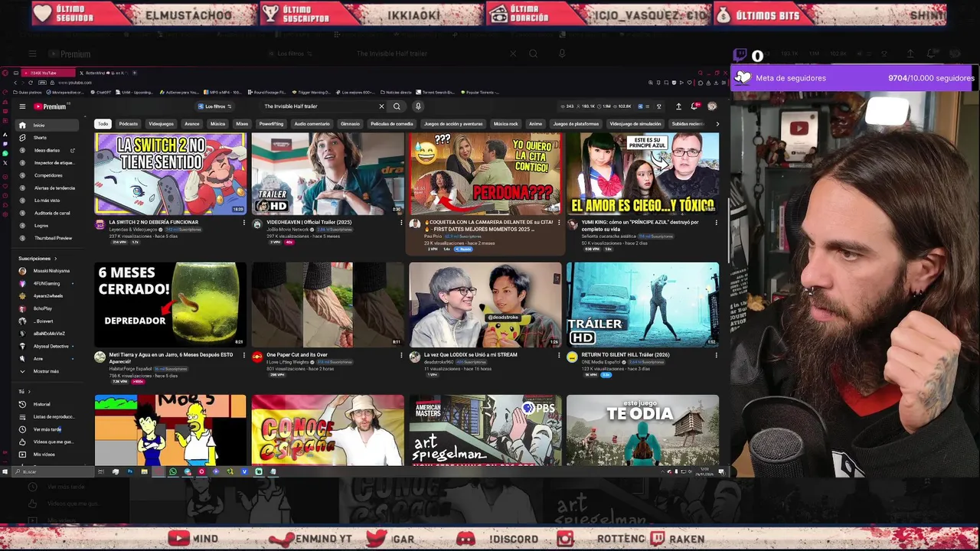The height and width of the screenshot is (551, 980).
Task: Click the search magnifier button
Action: (x=397, y=106)
